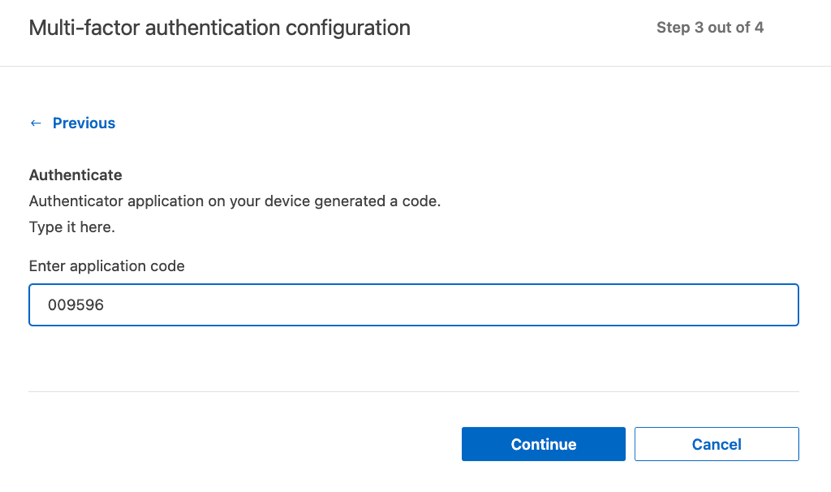Click the word 'Step' in progress text
831x492 pixels.
tap(673, 28)
